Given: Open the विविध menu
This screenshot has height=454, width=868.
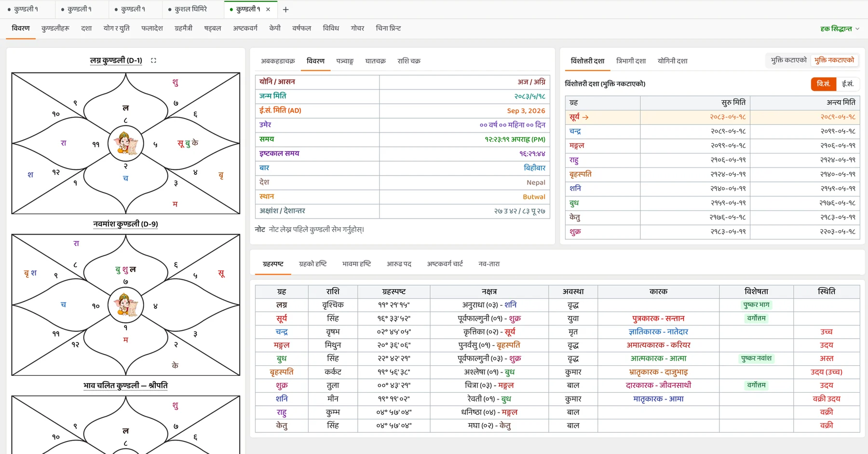Looking at the screenshot, I should pos(331,28).
